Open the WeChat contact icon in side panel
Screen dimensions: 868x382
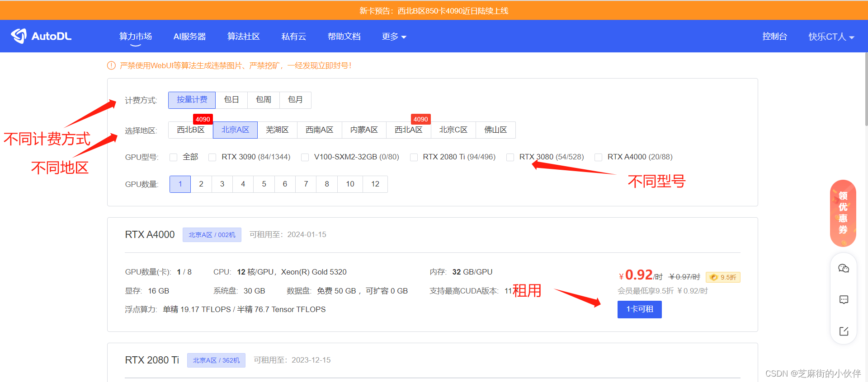click(x=844, y=268)
